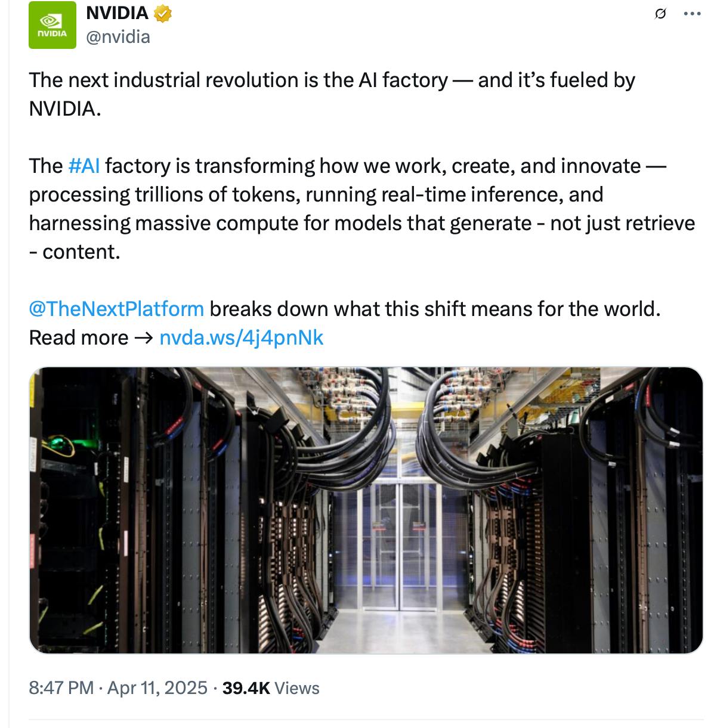The image size is (717, 728).
Task: Click the gold verified badge
Action: [x=163, y=13]
